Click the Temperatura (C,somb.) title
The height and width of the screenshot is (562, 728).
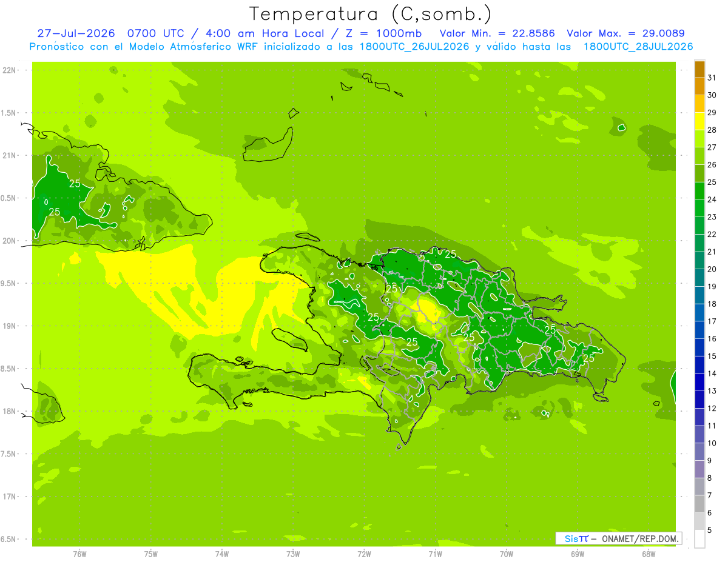pyautogui.click(x=371, y=14)
